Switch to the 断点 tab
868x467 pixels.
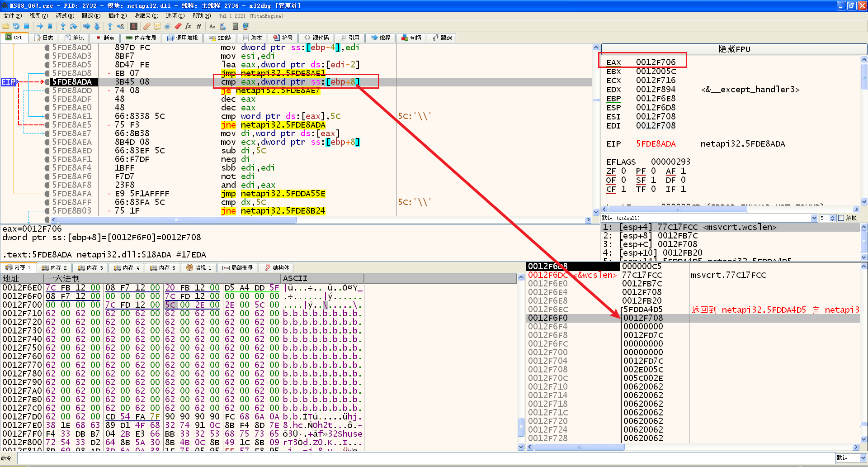(104, 38)
